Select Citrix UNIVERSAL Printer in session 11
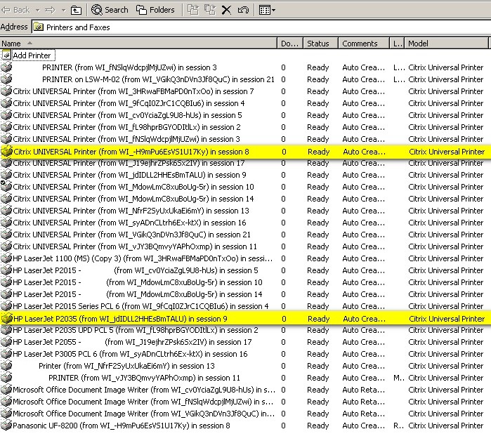Screen dimensions: 491x448 pos(135,246)
